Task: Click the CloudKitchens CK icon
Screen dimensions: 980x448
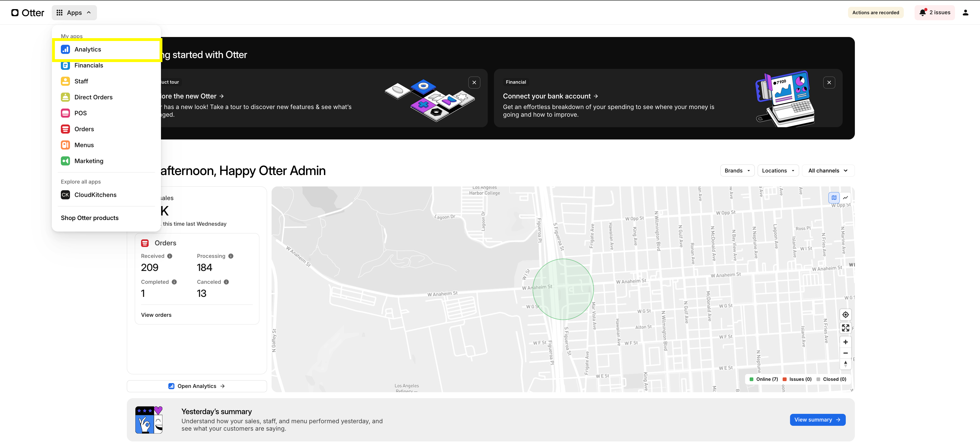Action: tap(65, 195)
